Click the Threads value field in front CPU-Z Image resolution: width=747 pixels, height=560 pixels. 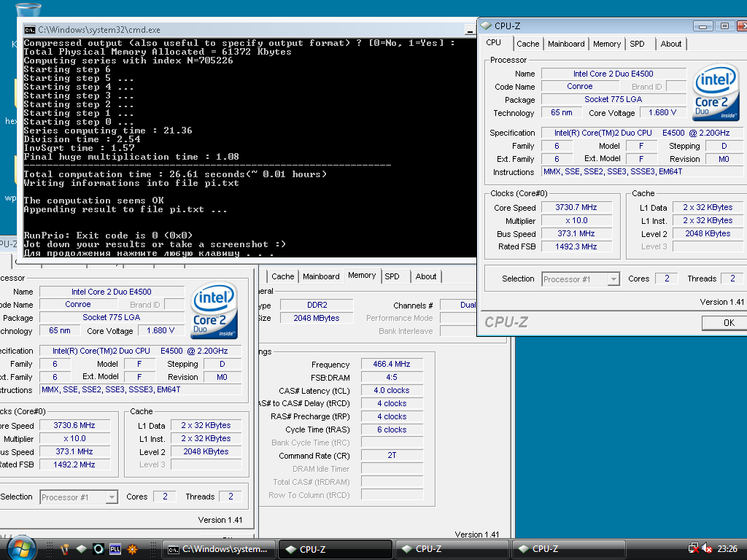732,279
